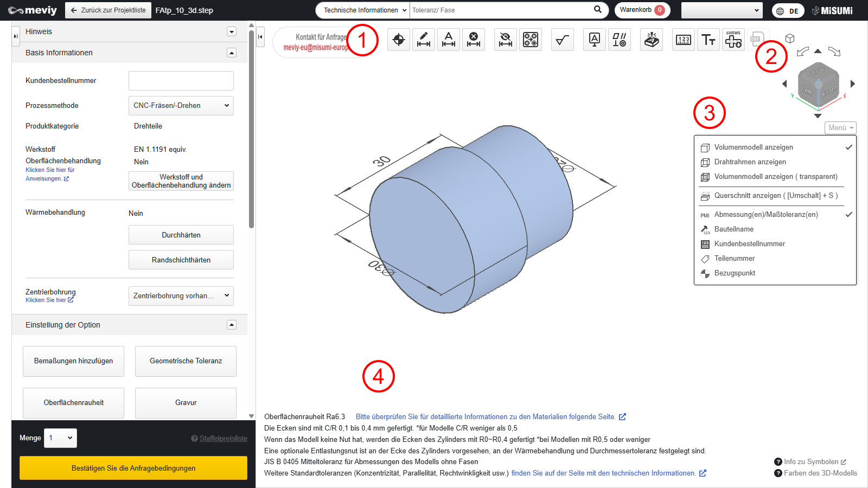Select the edit dimension pencil icon
868x488 pixels.
424,40
